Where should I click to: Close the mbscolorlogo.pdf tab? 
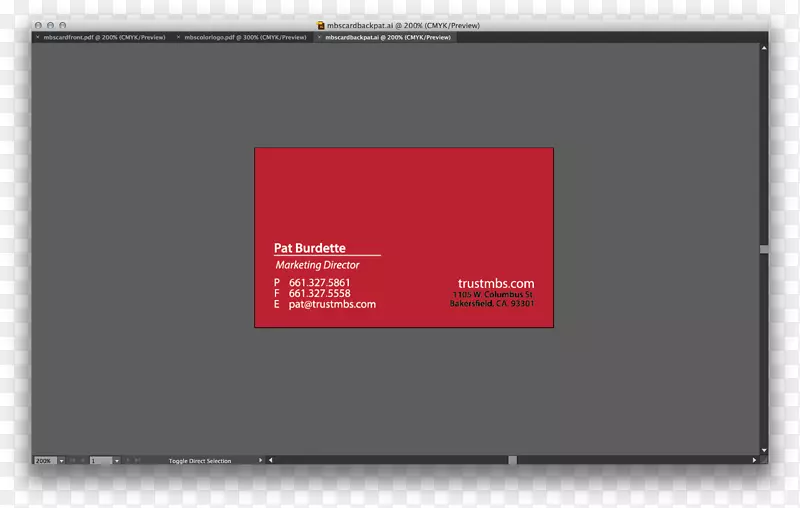[179, 37]
